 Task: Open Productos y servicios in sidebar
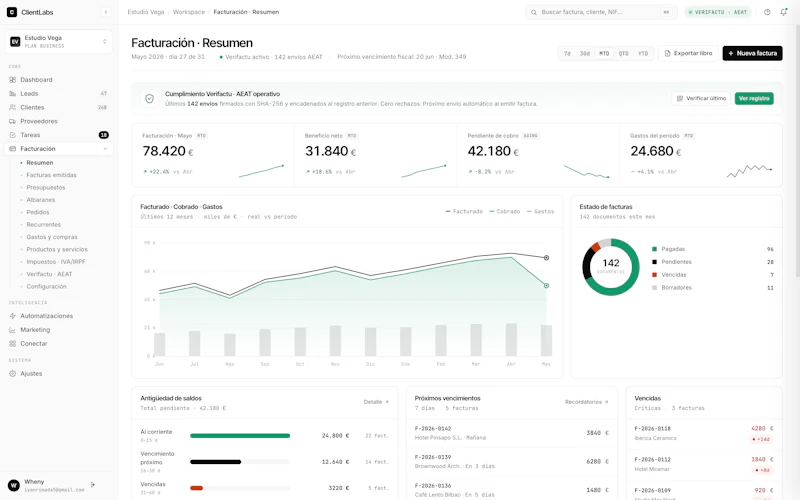click(57, 249)
